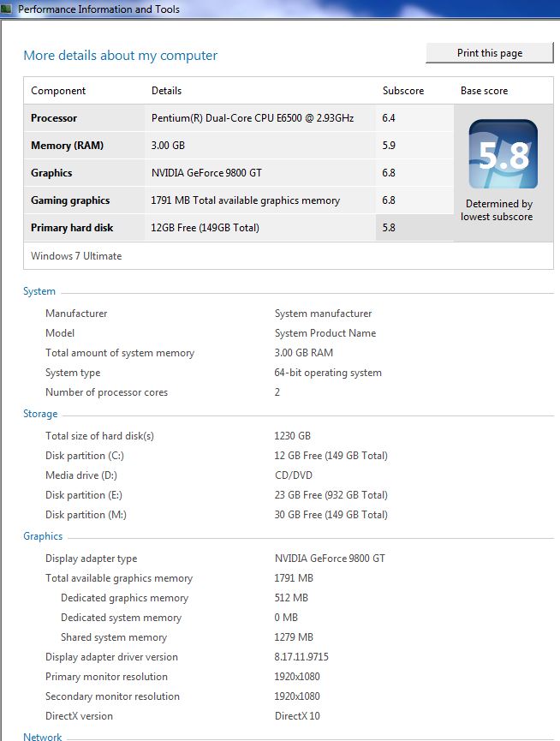Select the '1230 GB' total disk size

tap(292, 436)
